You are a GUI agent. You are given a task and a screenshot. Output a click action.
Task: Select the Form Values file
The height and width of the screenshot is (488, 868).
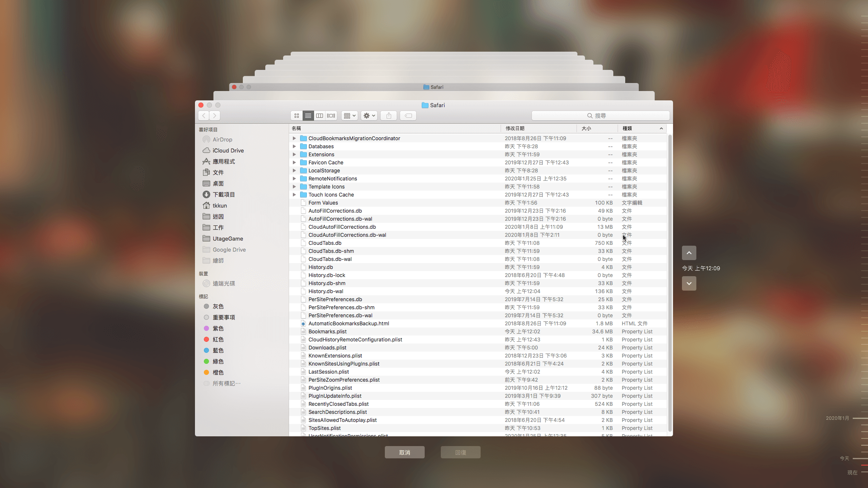478,203
